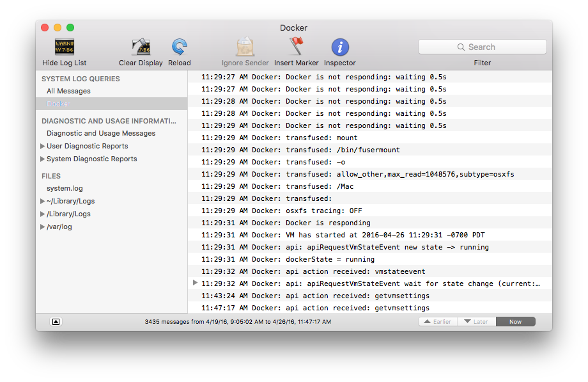Click the magnifying glass in the search field
Screen dimensions: 588x382
pos(461,47)
